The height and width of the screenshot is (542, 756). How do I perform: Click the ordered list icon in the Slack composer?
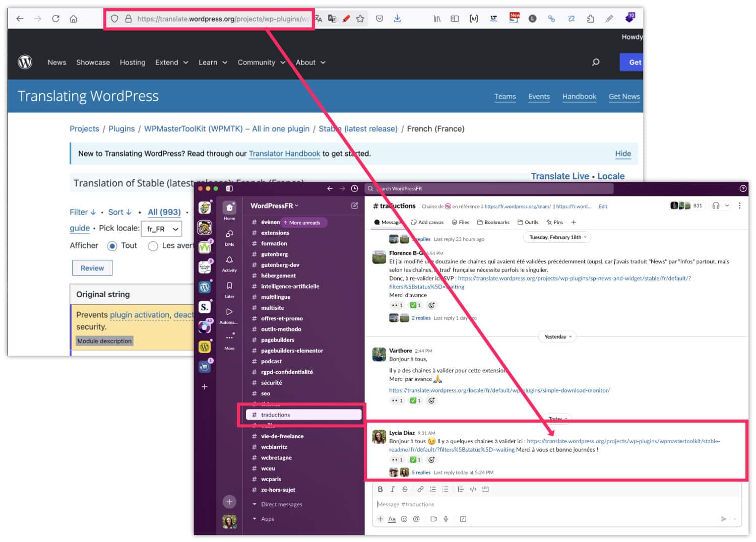tap(433, 489)
